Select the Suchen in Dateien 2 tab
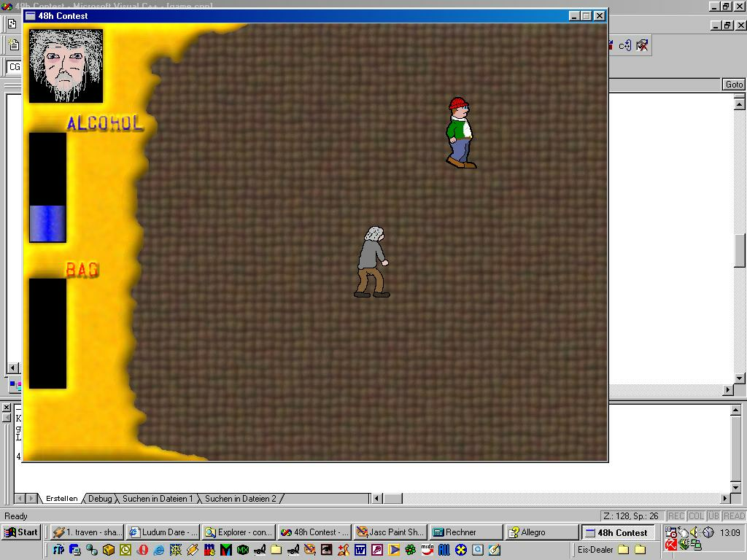Viewport: 747px width, 560px height. pyautogui.click(x=240, y=499)
